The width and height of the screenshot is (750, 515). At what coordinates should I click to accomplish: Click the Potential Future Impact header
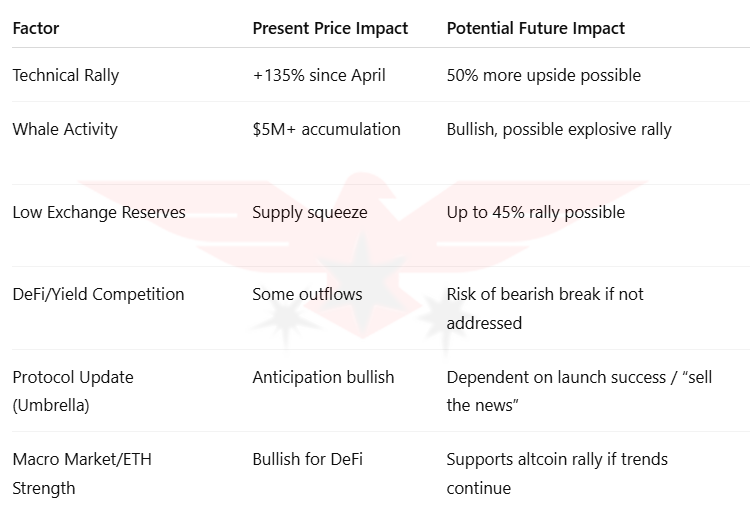535,28
